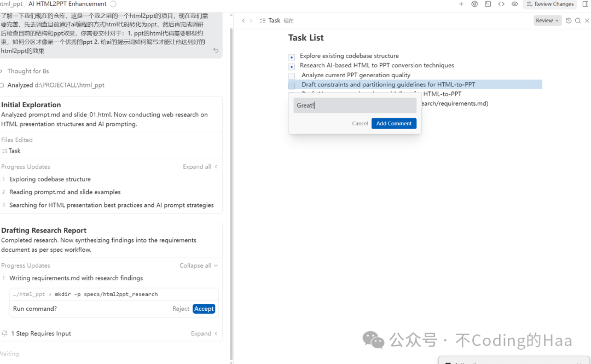Open the Chrome browser icon in toolbar
Screen dimensions: 591x364
click(474, 4)
